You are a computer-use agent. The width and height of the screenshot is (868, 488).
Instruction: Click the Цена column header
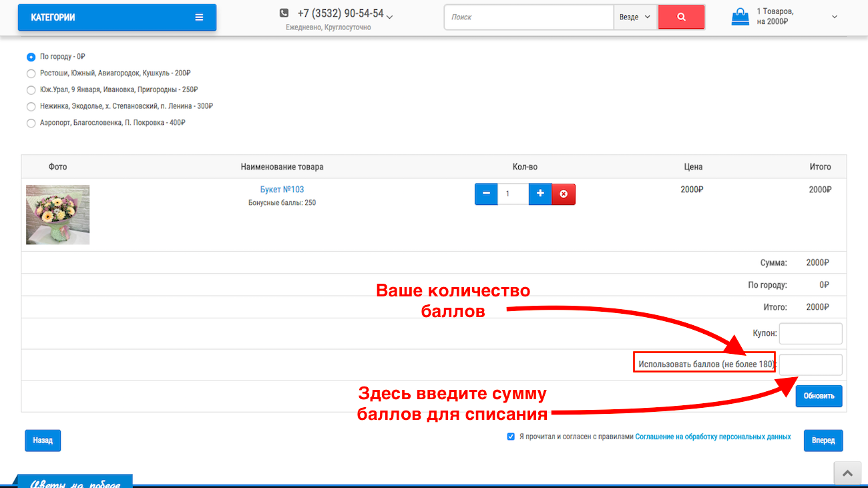coord(693,167)
